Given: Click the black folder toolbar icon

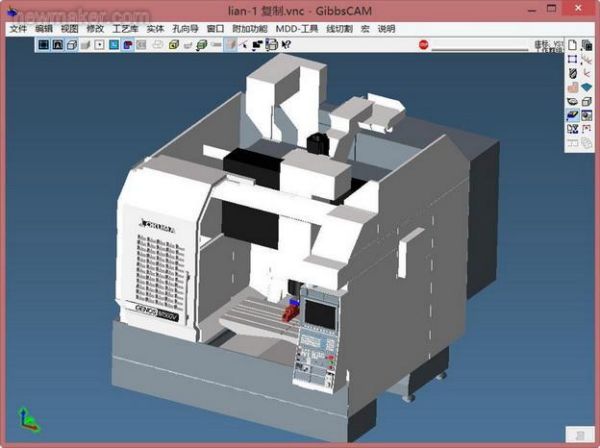Looking at the screenshot, I should pos(257,45).
